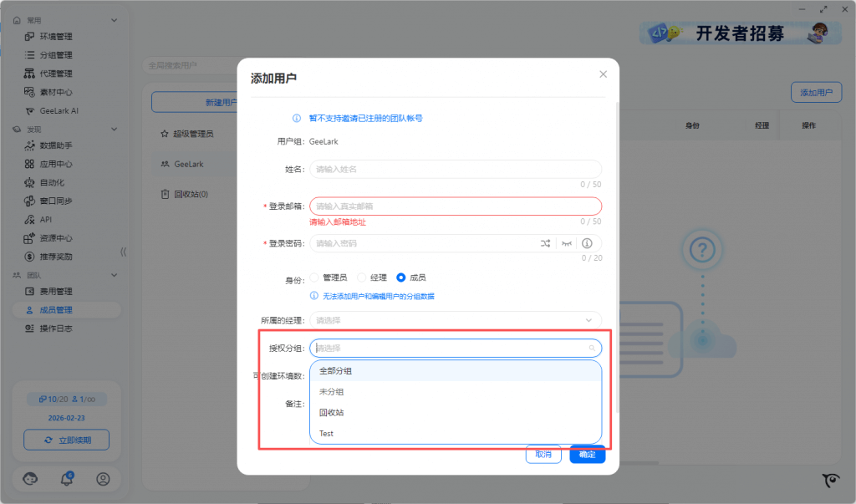
Task: Toggle password visibility eye icon
Action: click(567, 243)
